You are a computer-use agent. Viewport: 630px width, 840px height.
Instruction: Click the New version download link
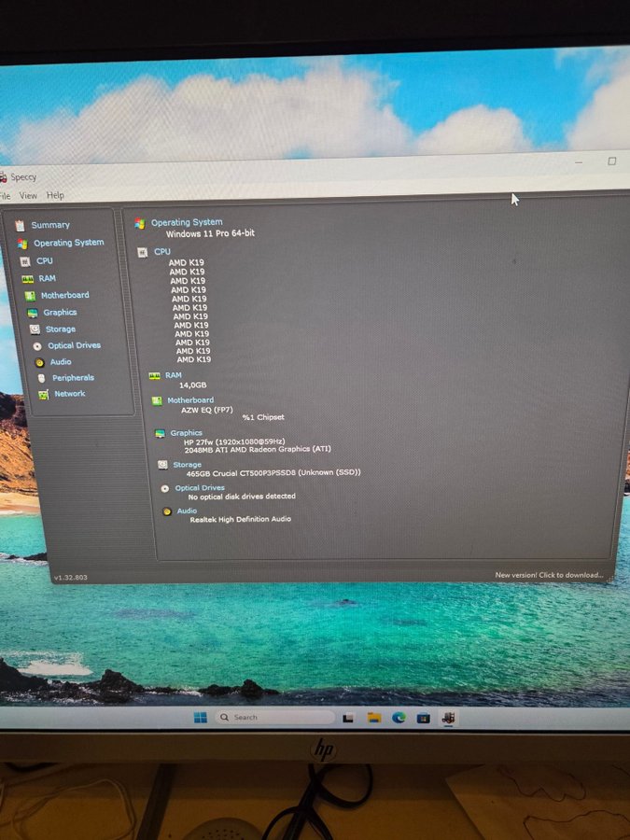click(549, 575)
